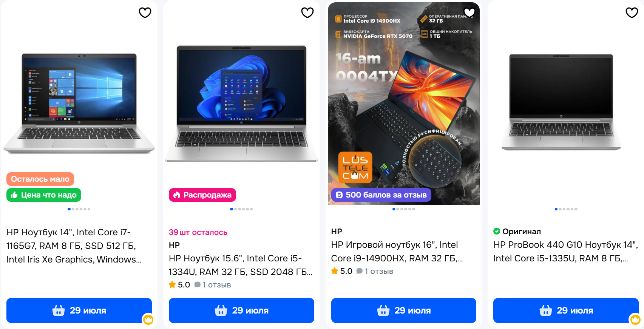Click the orange badge icon on the ProBook card

point(635,320)
